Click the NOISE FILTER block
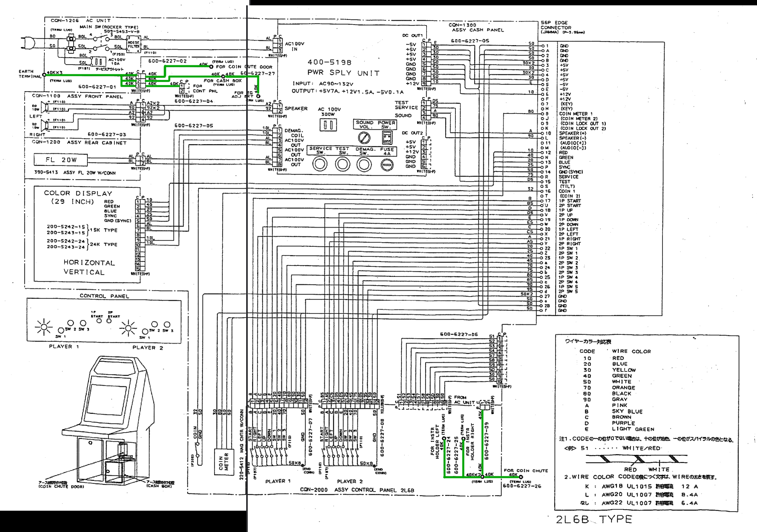 coord(134,44)
